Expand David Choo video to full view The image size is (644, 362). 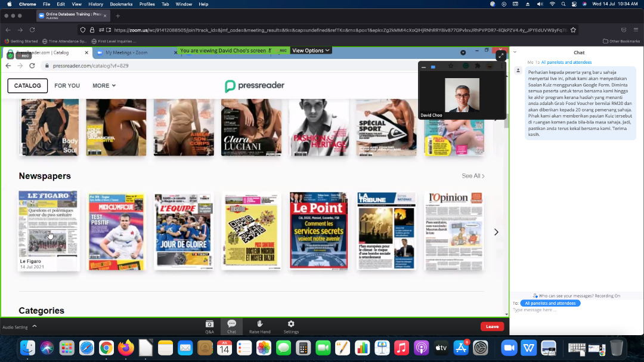pyautogui.click(x=501, y=56)
